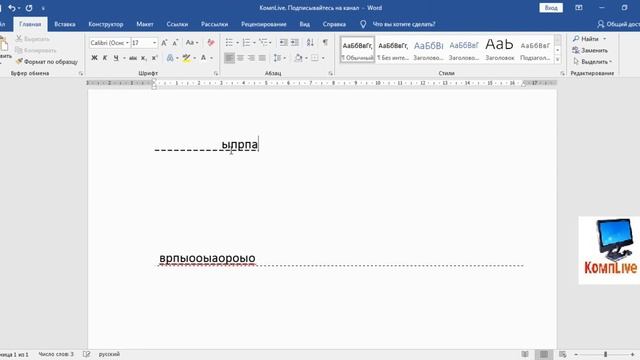Screen dimensions: 640x360
Task: Click the zoom slider in status bar
Action: point(605,354)
